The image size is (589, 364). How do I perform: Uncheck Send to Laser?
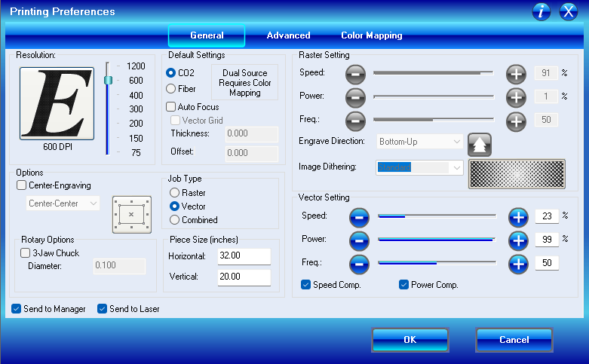(x=102, y=309)
